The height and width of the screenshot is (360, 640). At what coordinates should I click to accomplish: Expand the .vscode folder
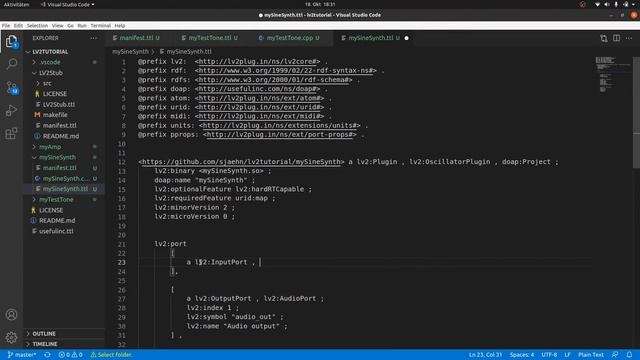pos(49,62)
